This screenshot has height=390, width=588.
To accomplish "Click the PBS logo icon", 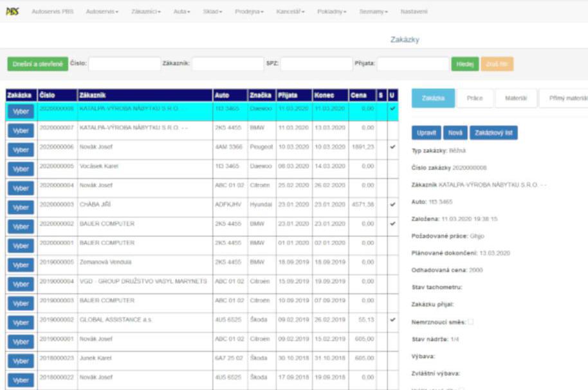I will (12, 12).
